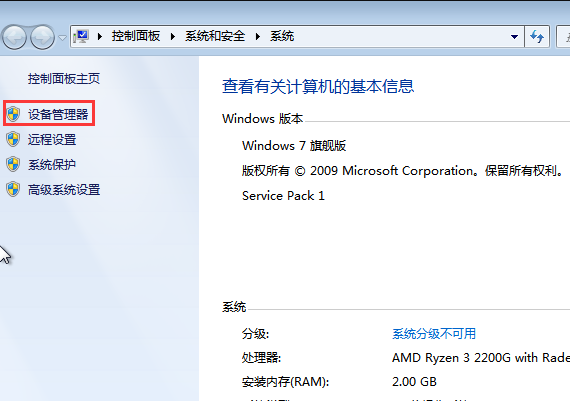
Task: Open the recent pages dropdown arrow
Action: (63, 37)
